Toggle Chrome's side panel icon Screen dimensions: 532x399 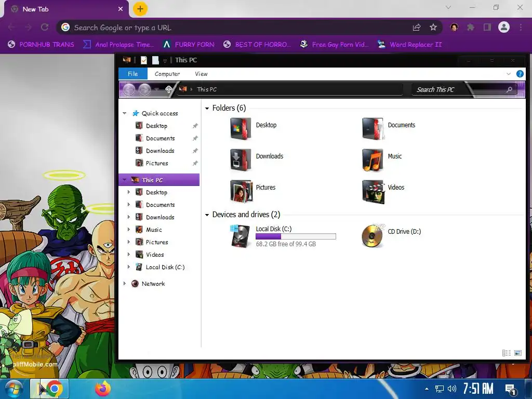pyautogui.click(x=487, y=27)
